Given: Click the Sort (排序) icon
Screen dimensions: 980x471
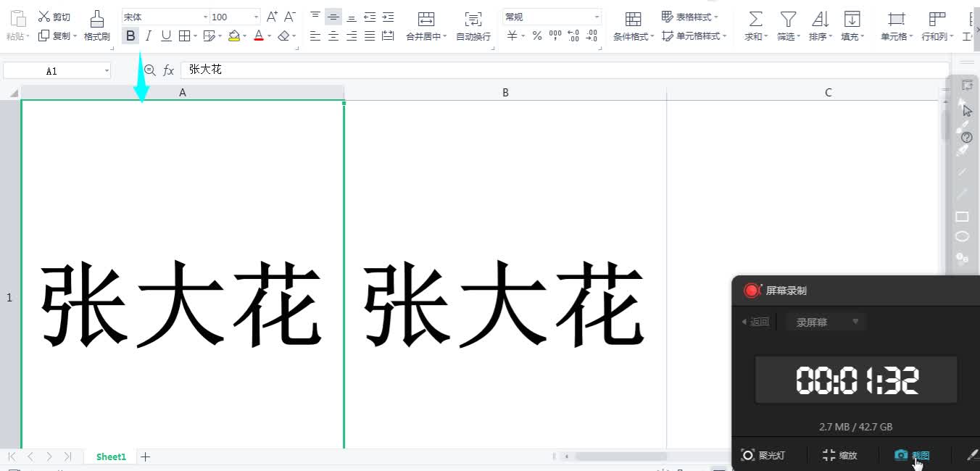Looking at the screenshot, I should click(820, 20).
